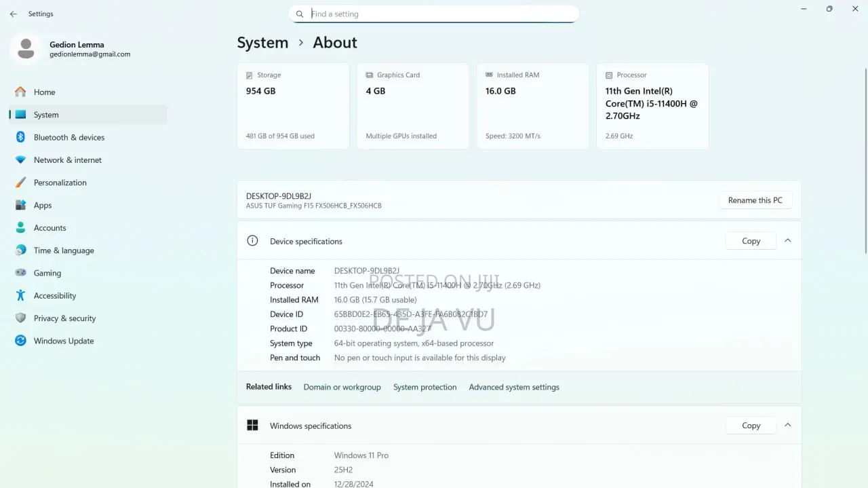
Task: Click the '25H2' version value
Action: pos(343,470)
